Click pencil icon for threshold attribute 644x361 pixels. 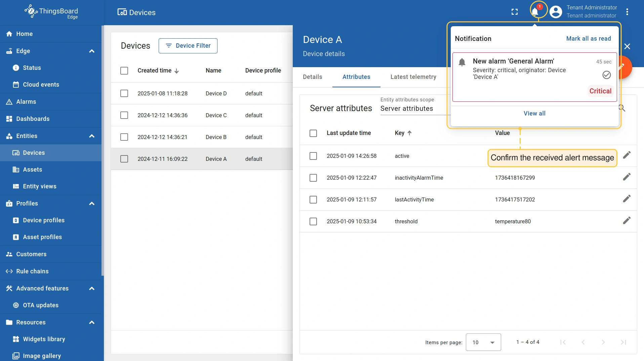[x=627, y=221]
